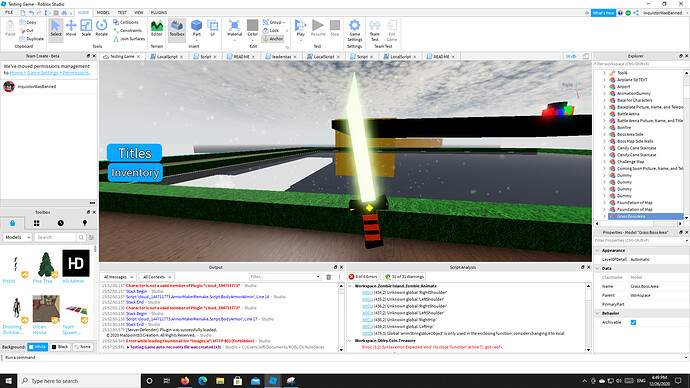Image resolution: width=690 pixels, height=388 pixels.
Task: Open the Toolbox Inventory grid tab
Action: click(x=37, y=223)
